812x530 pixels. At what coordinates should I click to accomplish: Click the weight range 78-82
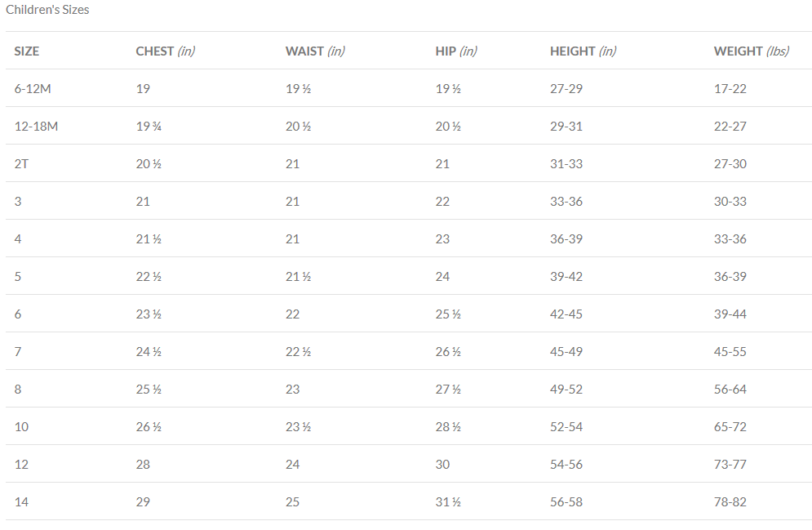pyautogui.click(x=730, y=501)
